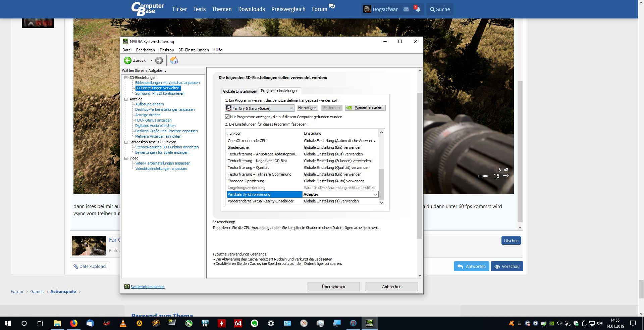
Task: Collapse the Stereoskopische 3D-Funktion tree node
Action: [126, 142]
